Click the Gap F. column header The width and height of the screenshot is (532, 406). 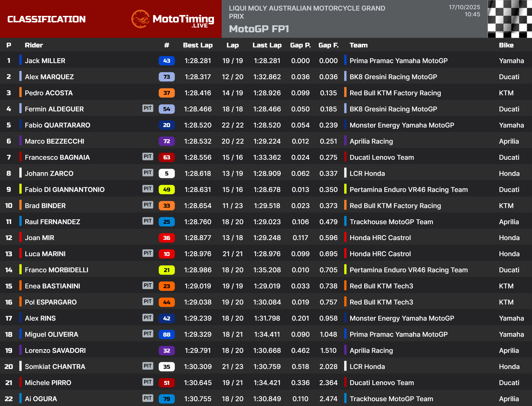pyautogui.click(x=328, y=45)
